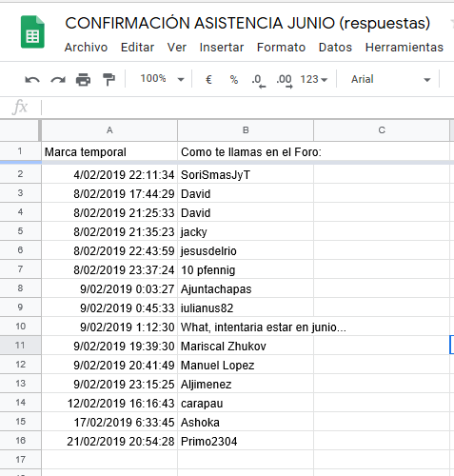Open the Herramientas menu
Screen dimensions: 454x476
(x=405, y=48)
